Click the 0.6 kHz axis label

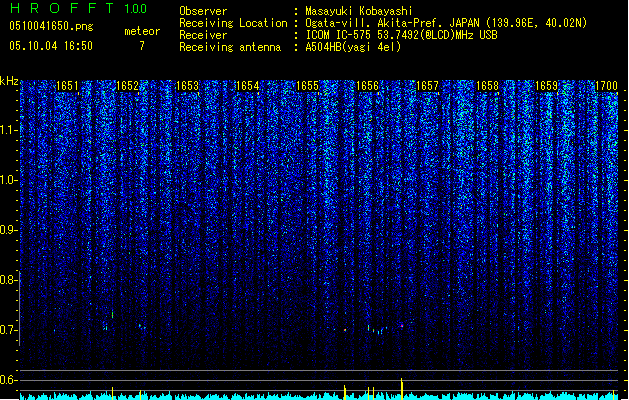[8, 380]
